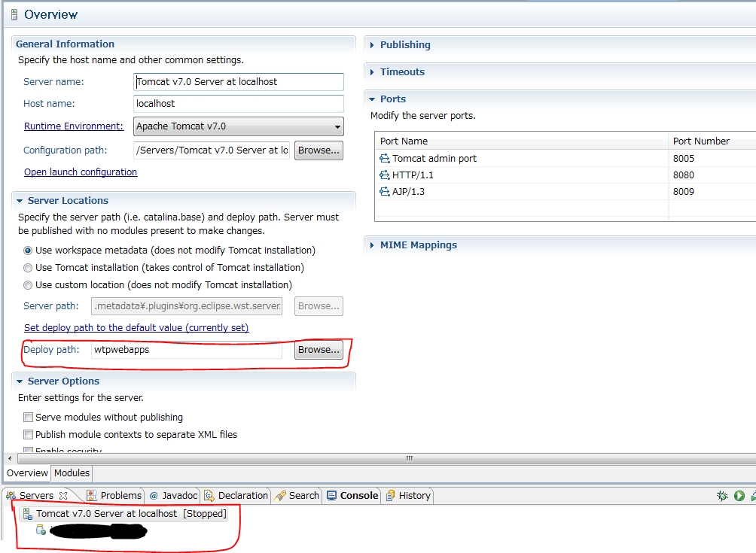Click the 'Tomcat admin port' row label
756x553 pixels.
pyautogui.click(x=434, y=159)
